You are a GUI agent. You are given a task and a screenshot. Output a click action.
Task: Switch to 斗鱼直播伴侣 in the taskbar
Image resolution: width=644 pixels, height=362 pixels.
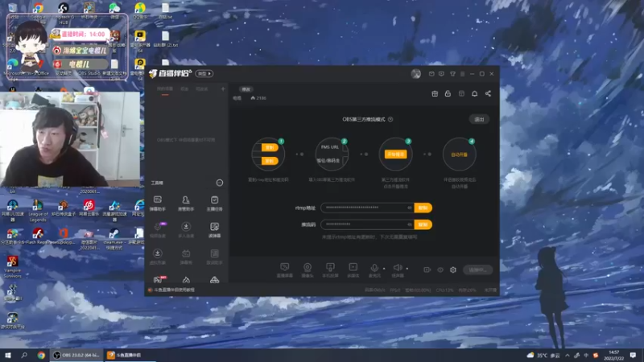[x=130, y=355]
